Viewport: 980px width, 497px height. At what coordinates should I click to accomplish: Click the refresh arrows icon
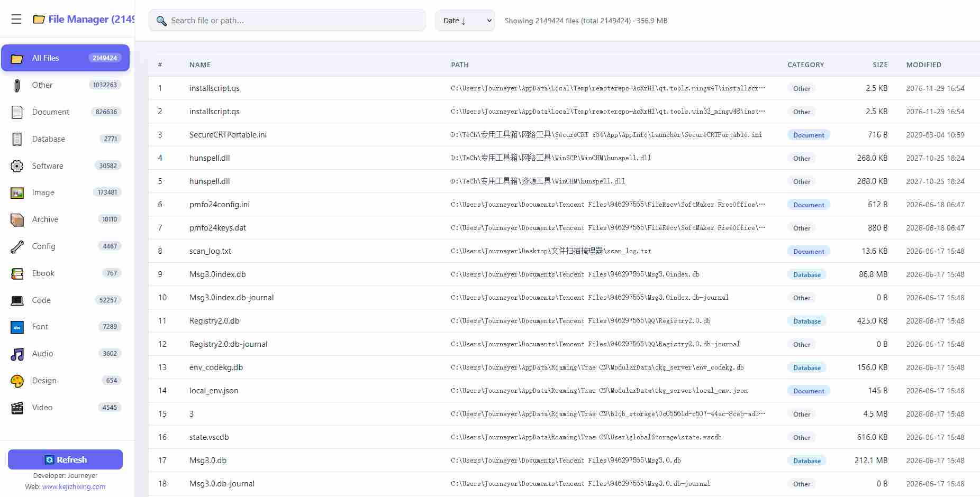click(49, 459)
